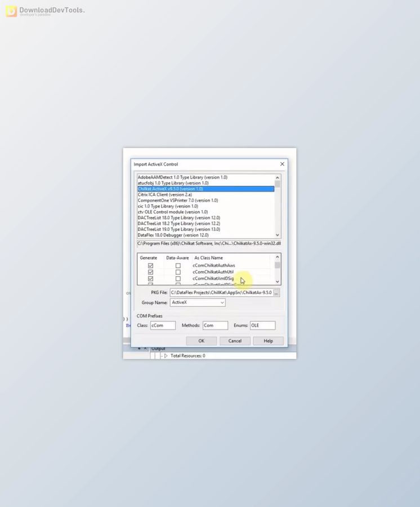
Task: Click the Class prefix field
Action: pos(163,325)
